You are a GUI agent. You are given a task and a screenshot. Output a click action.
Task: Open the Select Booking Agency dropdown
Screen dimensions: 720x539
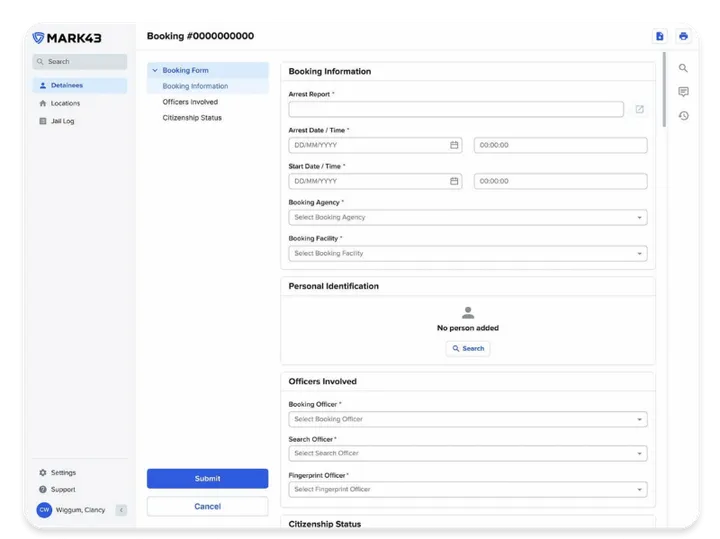pyautogui.click(x=468, y=217)
